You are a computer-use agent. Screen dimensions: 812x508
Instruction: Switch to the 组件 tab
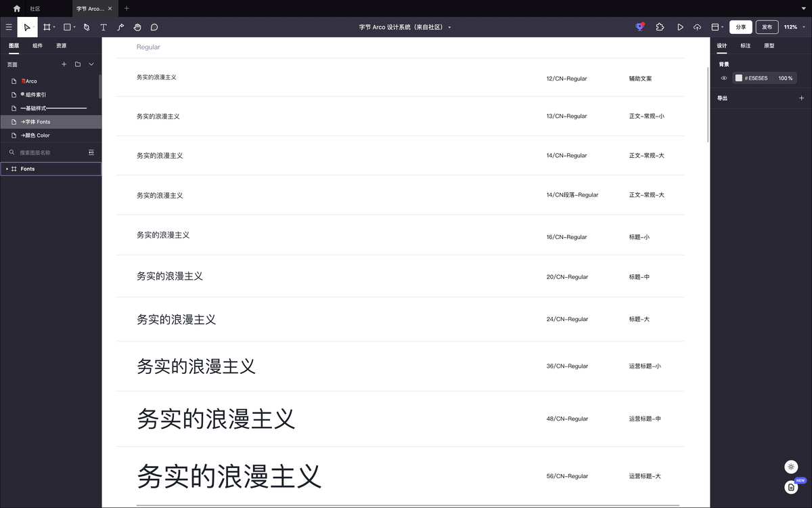pos(37,45)
